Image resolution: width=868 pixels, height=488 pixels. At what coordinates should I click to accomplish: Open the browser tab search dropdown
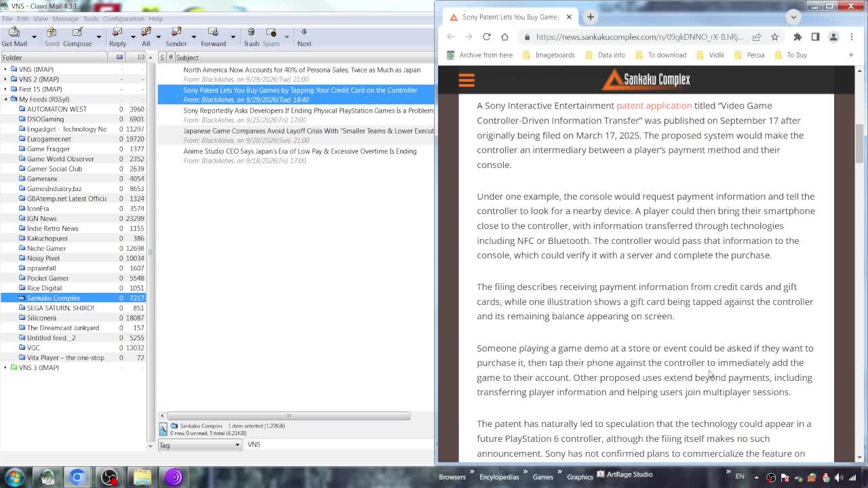point(793,17)
